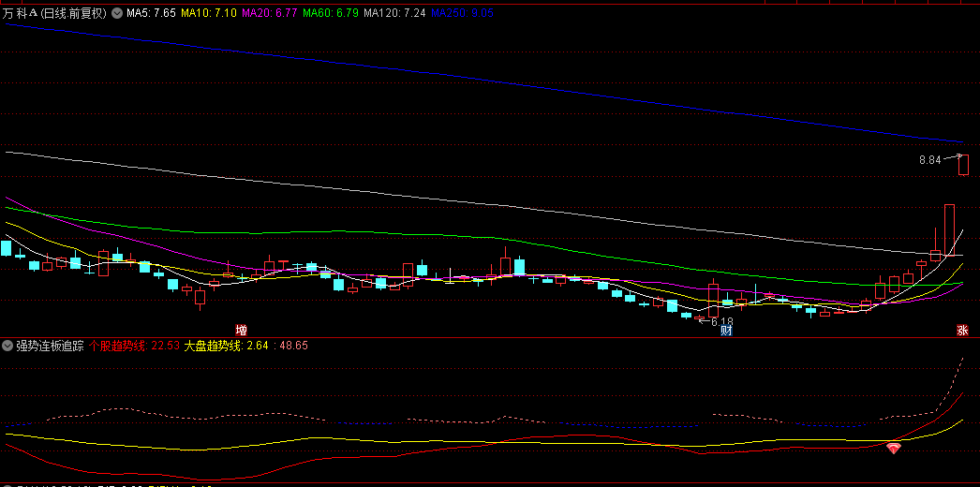Image resolution: width=980 pixels, height=487 pixels.
Task: Click the green MA60: 6.79 label
Action: click(330, 12)
